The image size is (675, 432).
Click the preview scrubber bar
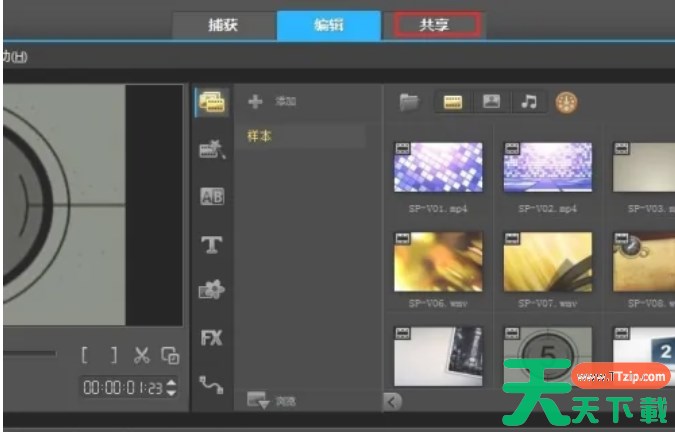point(29,354)
